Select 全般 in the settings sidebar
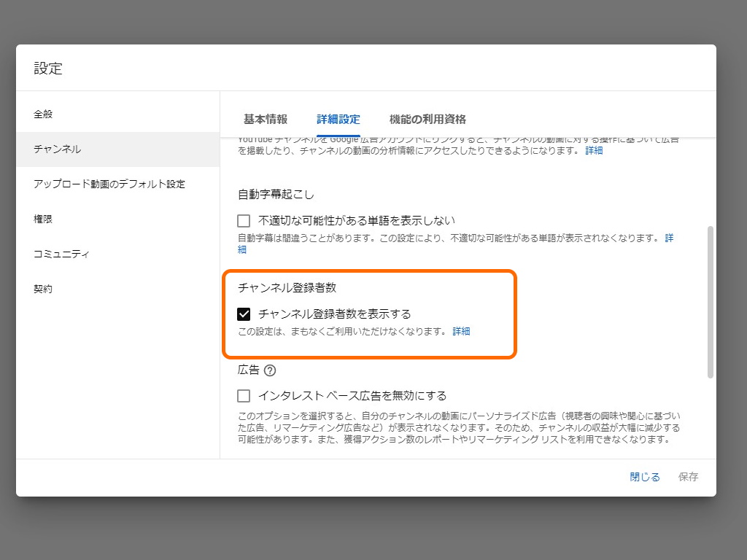This screenshot has width=747, height=560. (x=42, y=114)
